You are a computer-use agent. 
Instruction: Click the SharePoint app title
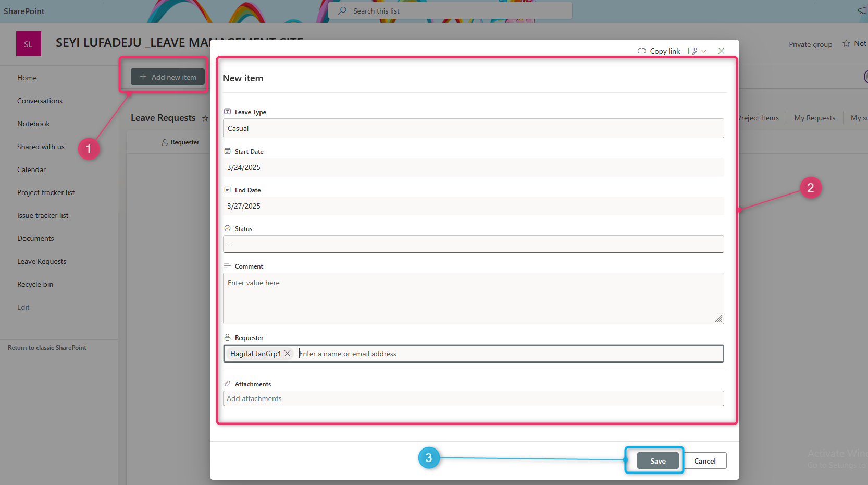tap(24, 11)
